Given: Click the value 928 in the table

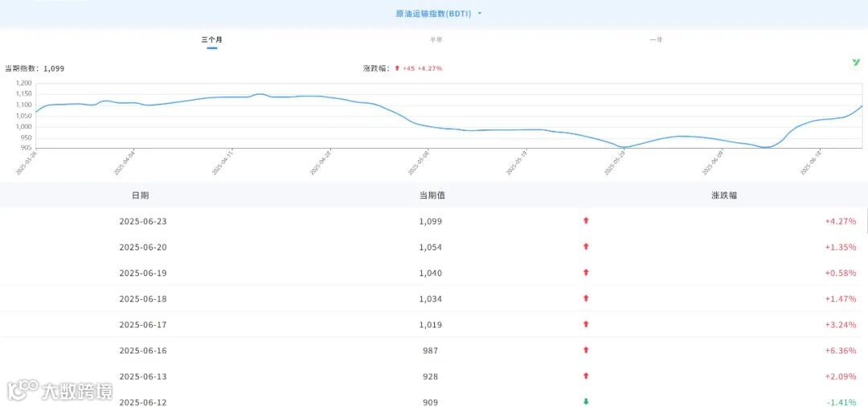Looking at the screenshot, I should [429, 376].
